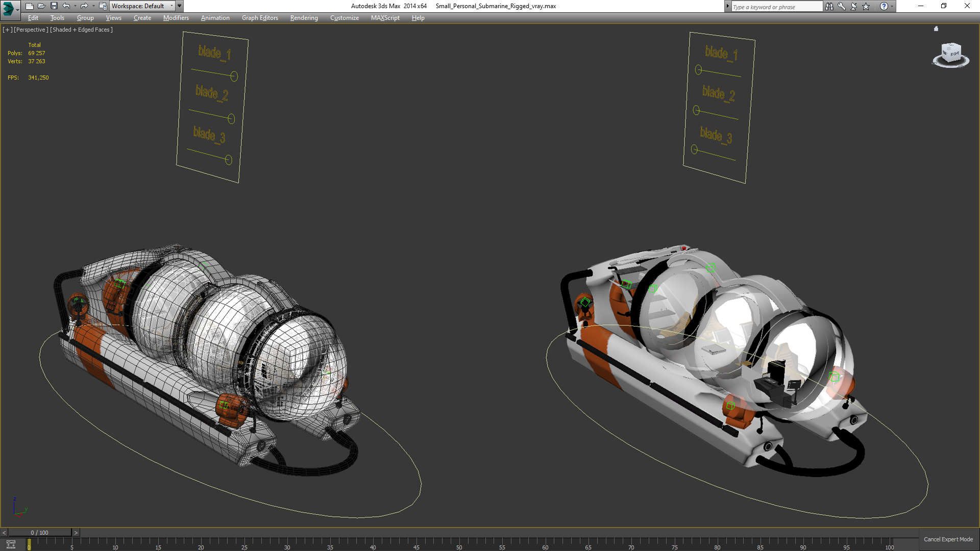This screenshot has width=980, height=551.
Task: Click timeline tick at frame 75
Action: point(674,544)
